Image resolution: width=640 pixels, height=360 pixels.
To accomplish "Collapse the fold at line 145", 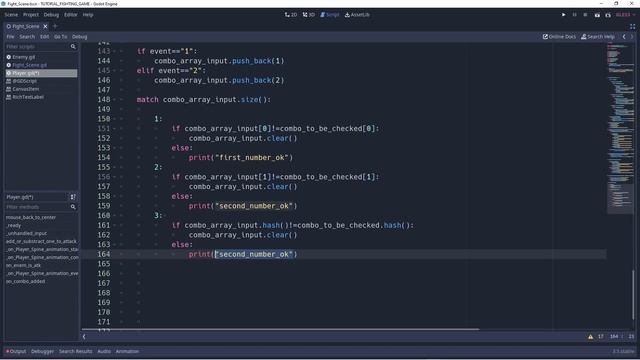I will tap(114, 71).
